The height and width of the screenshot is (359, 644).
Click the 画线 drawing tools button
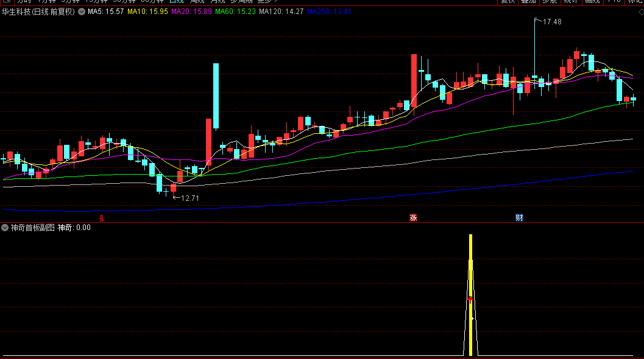click(x=592, y=2)
